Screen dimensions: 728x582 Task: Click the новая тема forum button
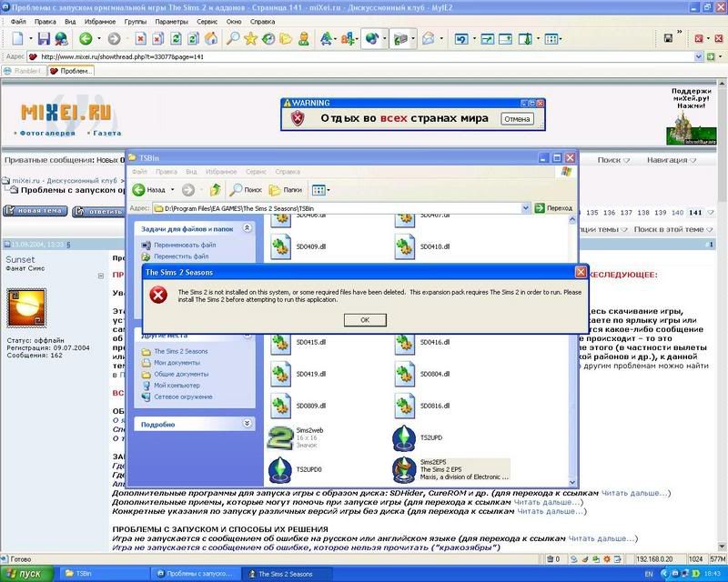click(35, 211)
